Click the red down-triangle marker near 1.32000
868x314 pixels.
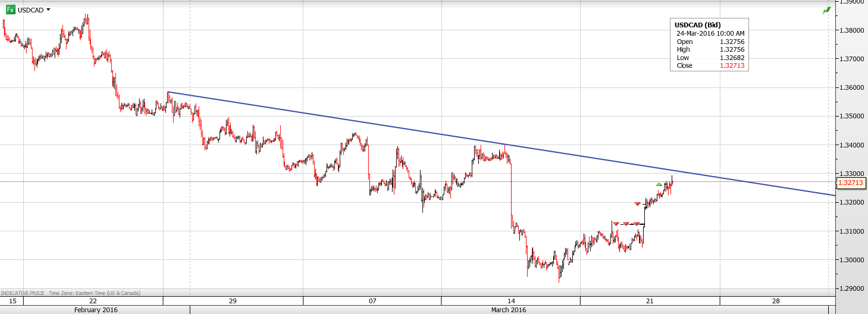click(x=637, y=204)
